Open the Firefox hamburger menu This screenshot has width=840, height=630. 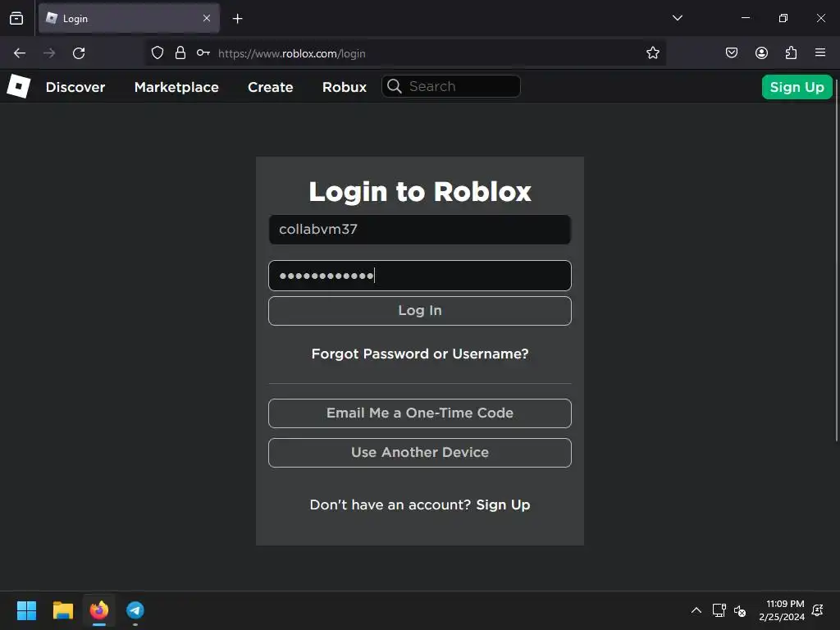coord(820,53)
